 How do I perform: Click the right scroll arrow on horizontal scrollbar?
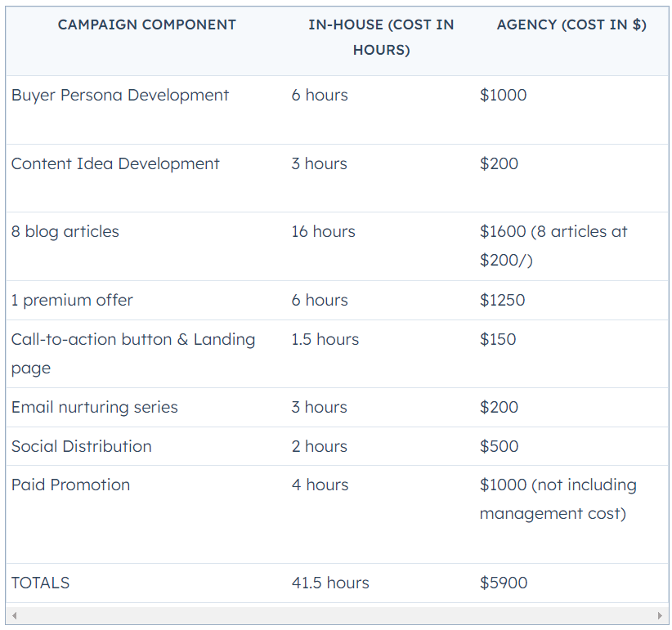coord(660,616)
